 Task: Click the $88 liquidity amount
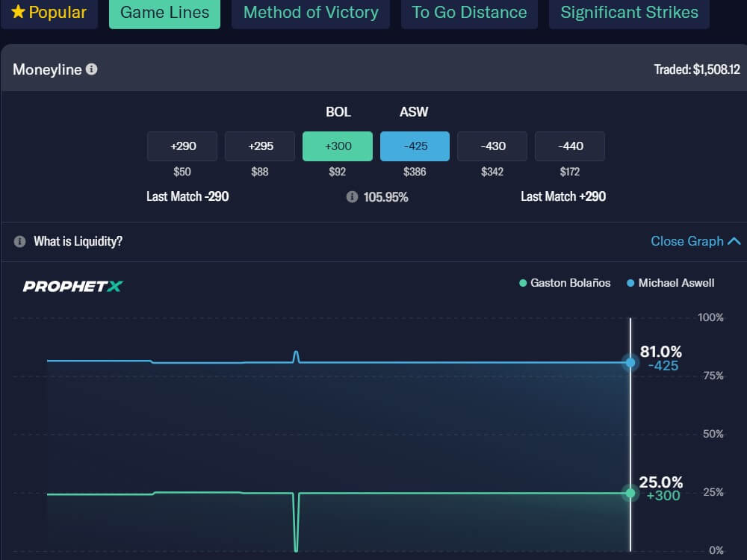point(260,172)
